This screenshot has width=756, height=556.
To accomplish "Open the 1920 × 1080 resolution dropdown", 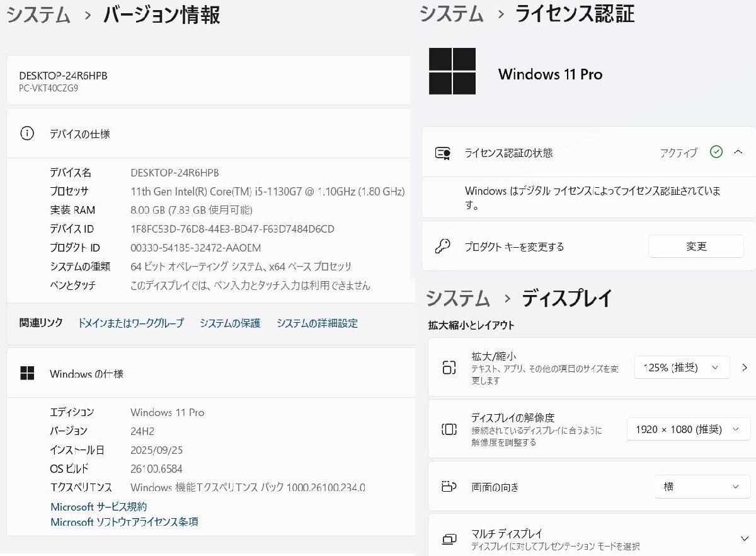I will click(687, 429).
